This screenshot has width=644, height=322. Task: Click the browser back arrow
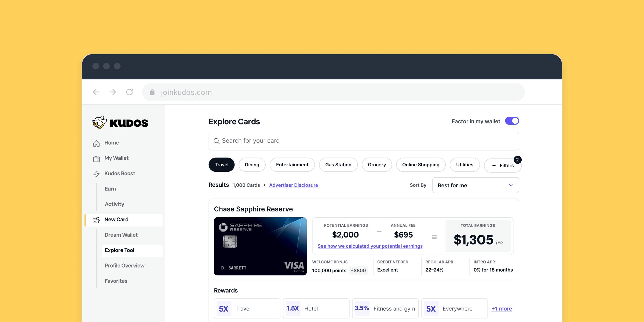pos(96,92)
